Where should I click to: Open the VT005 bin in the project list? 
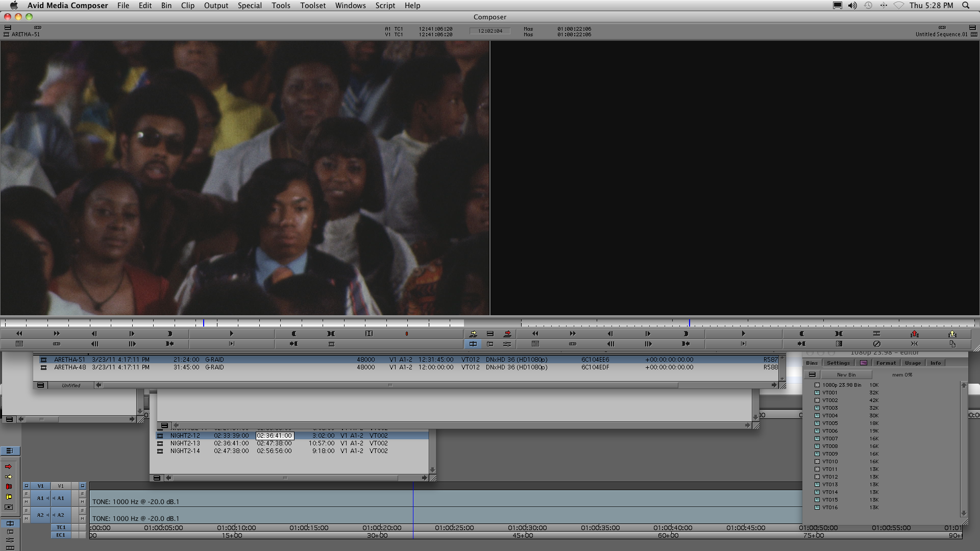[x=829, y=423]
